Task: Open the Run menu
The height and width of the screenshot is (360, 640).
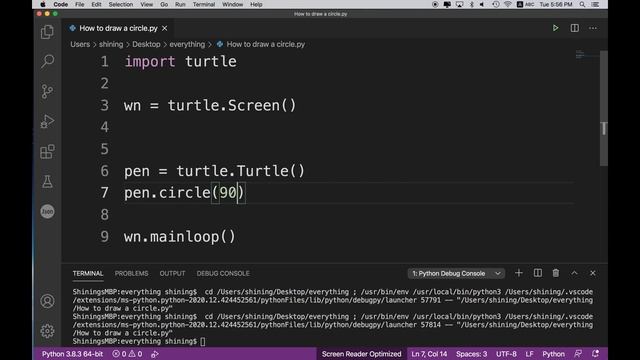Action: click(180, 4)
